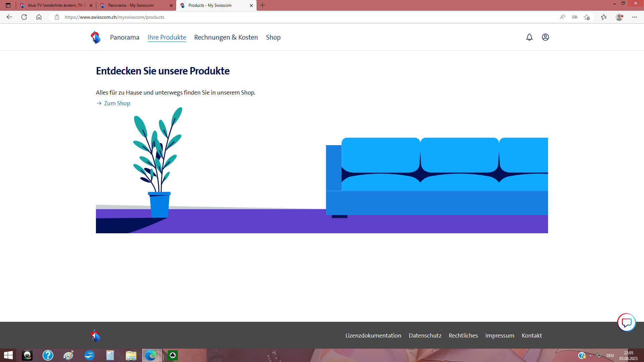Click the notification bell icon
Image resolution: width=644 pixels, height=362 pixels.
529,37
